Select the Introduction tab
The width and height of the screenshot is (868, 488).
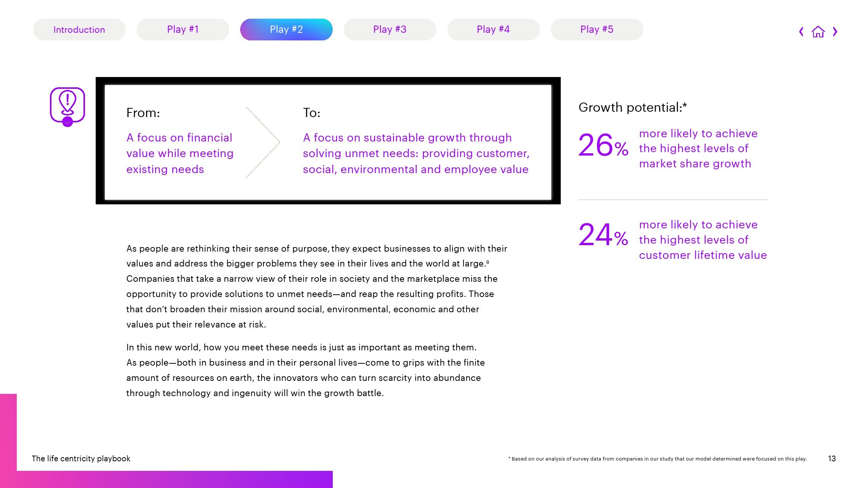tap(79, 29)
